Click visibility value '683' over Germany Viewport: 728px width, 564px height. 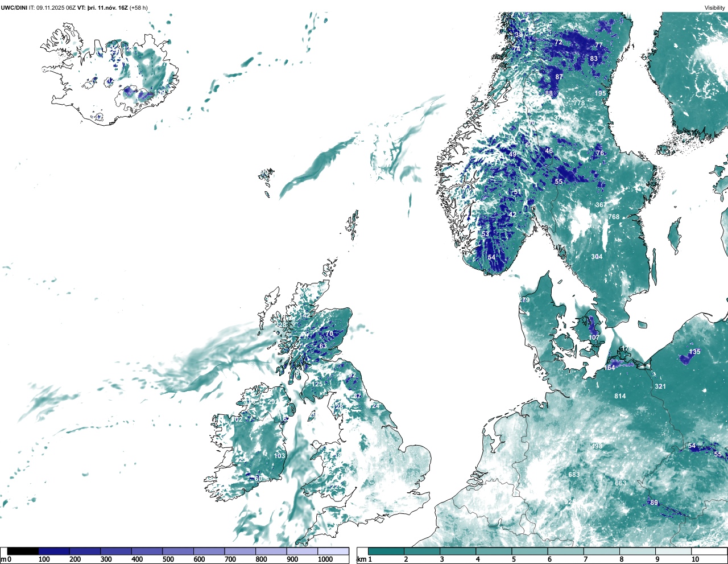(x=574, y=475)
